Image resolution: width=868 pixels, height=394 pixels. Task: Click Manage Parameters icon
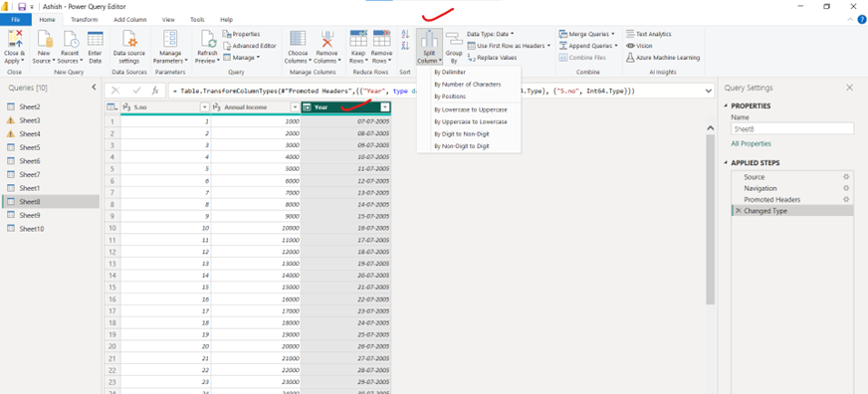[x=170, y=40]
